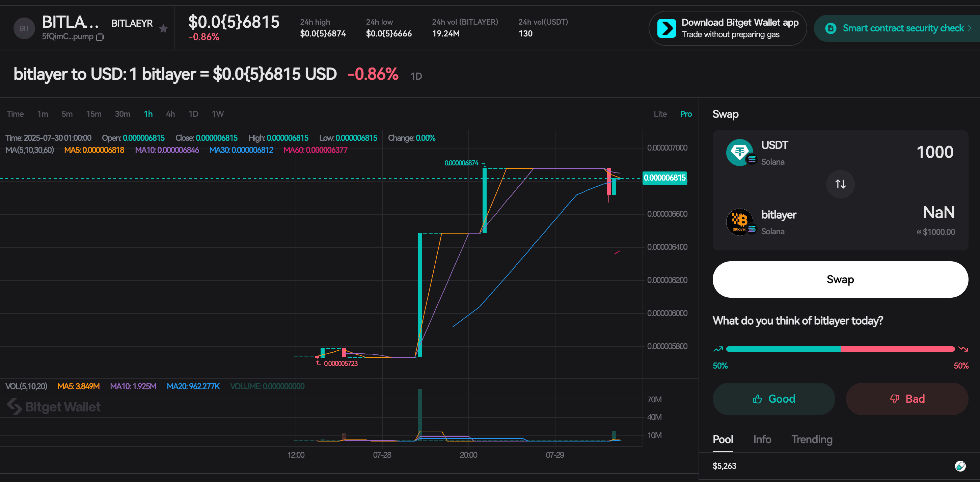980x482 pixels.
Task: Click the MA(5,10,30,60) indicator label
Action: [30, 150]
